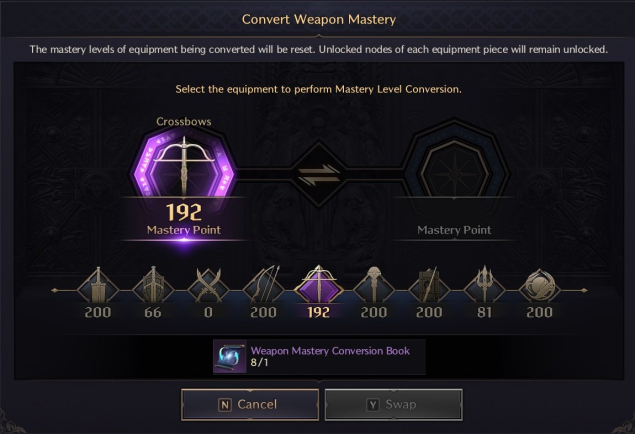
Task: Click the 66 mastery value under sword
Action: pyautogui.click(x=153, y=312)
